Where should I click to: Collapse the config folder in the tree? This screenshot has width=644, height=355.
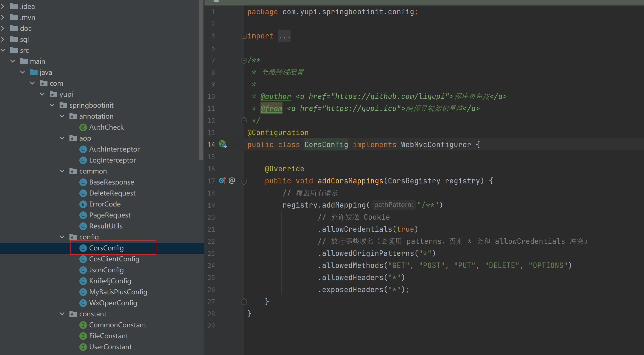[x=62, y=237]
